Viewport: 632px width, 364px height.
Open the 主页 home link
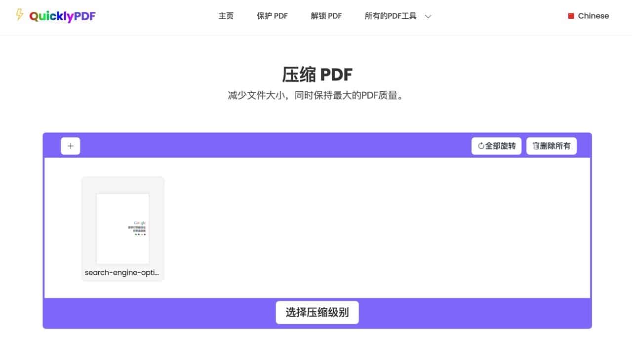pos(226,16)
